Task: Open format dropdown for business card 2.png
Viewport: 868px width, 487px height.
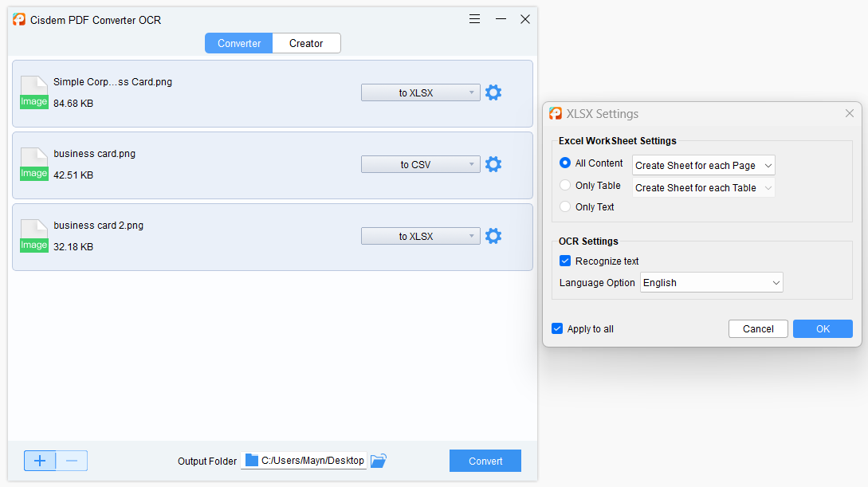Action: 421,236
